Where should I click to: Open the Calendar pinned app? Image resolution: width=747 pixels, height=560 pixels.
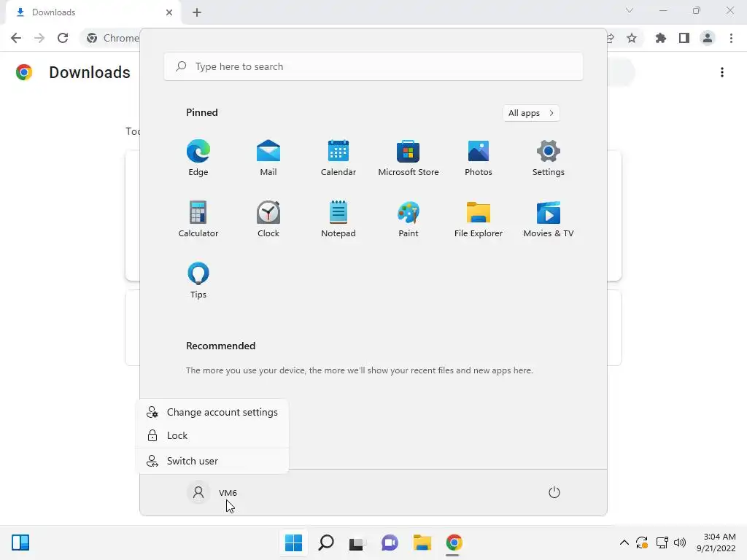pyautogui.click(x=338, y=158)
